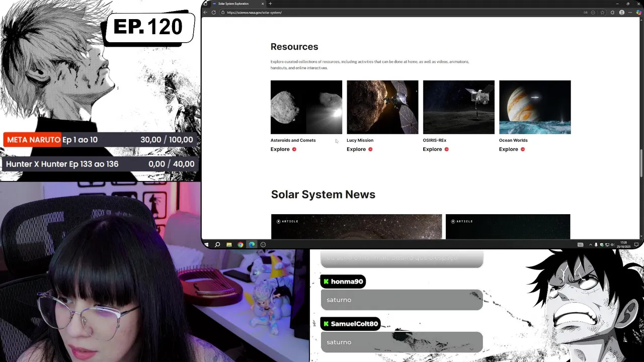Open the Ocean Worlds thumbnail image
This screenshot has height=362, width=644.
535,107
